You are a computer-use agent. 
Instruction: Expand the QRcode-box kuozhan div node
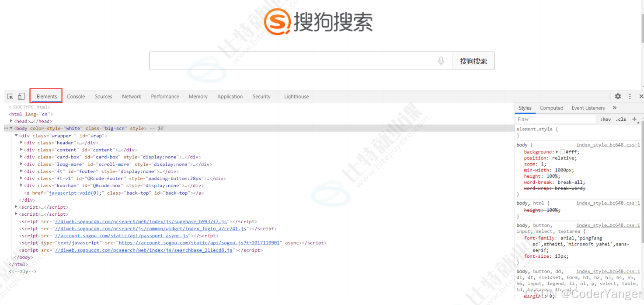pos(21,186)
